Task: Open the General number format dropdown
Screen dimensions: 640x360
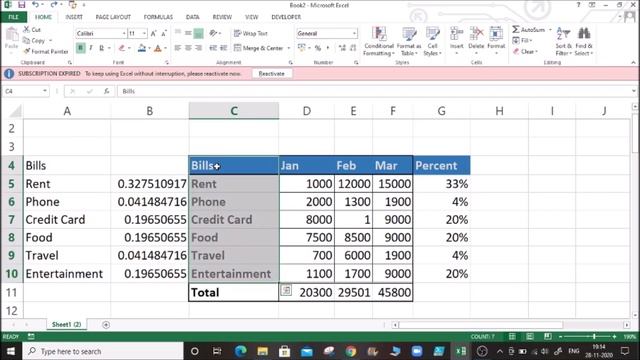Action: [x=354, y=33]
